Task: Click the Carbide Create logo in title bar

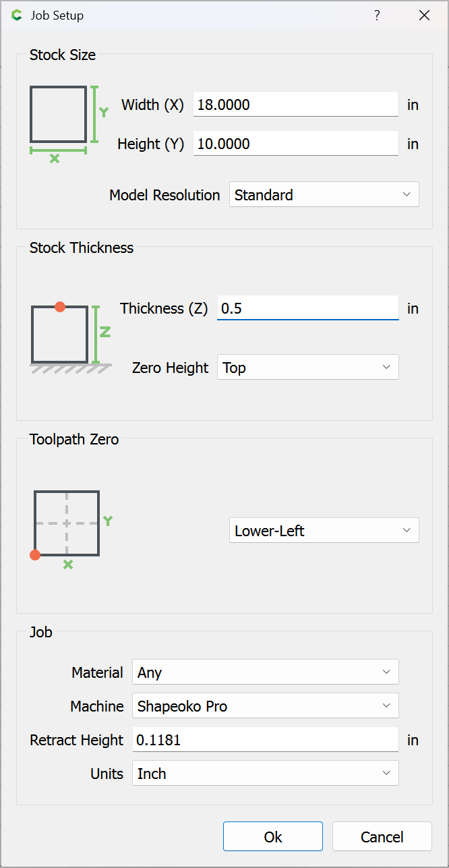Action: pos(17,15)
